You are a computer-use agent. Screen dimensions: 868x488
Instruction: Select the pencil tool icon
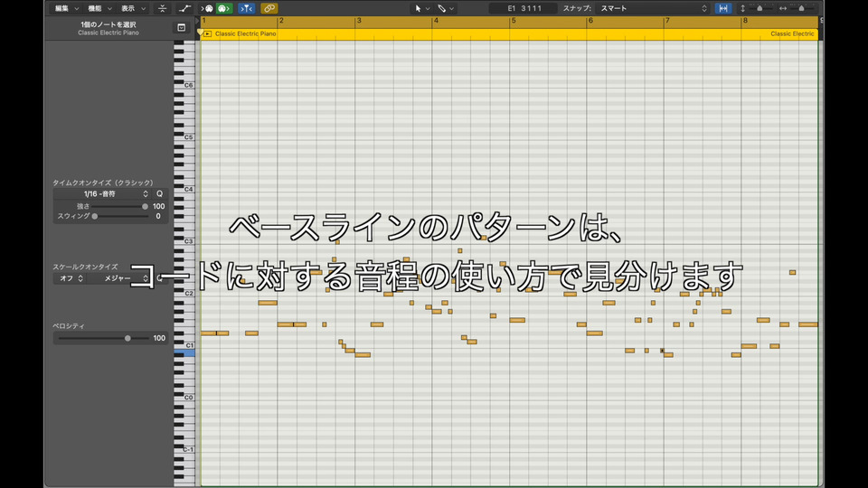(442, 8)
